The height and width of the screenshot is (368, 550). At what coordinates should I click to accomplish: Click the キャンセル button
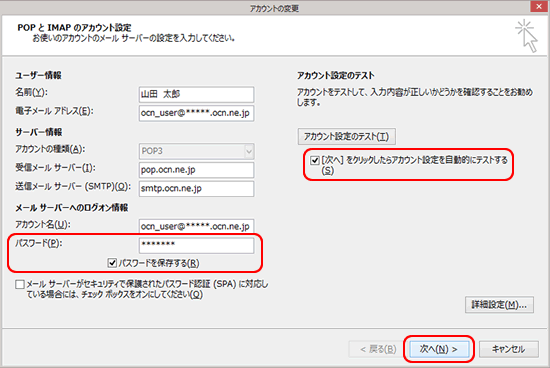pos(509,349)
